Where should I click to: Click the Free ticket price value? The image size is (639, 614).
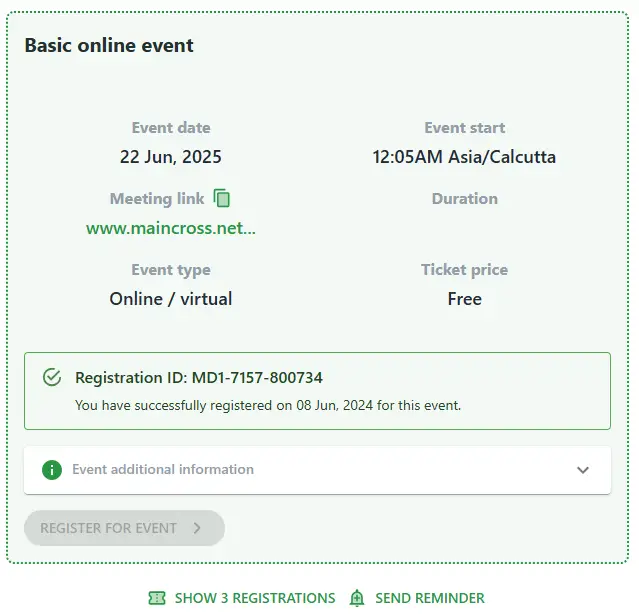465,299
